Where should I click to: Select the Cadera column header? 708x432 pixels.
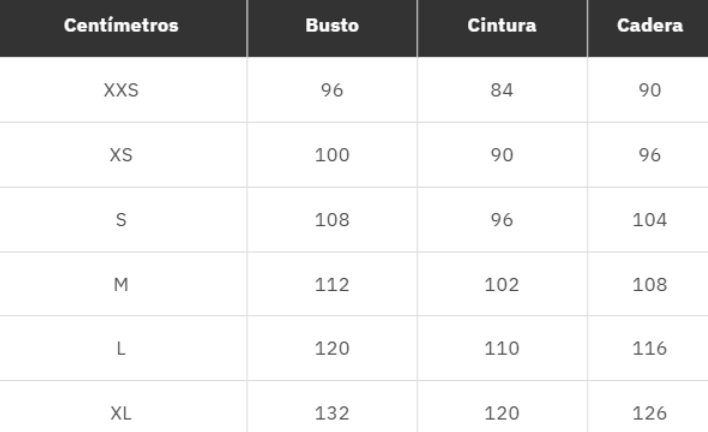(x=648, y=26)
